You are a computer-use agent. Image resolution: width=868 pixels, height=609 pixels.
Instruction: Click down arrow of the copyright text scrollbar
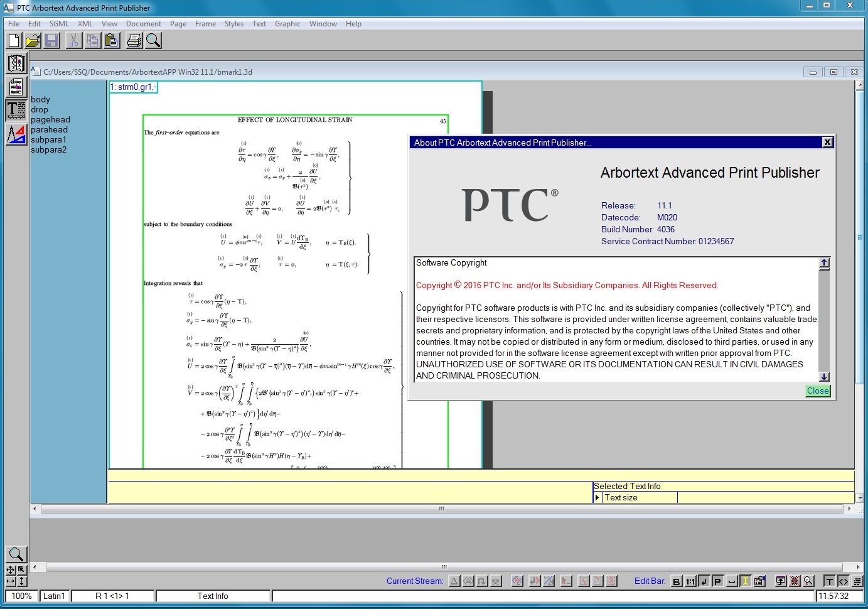click(x=825, y=377)
